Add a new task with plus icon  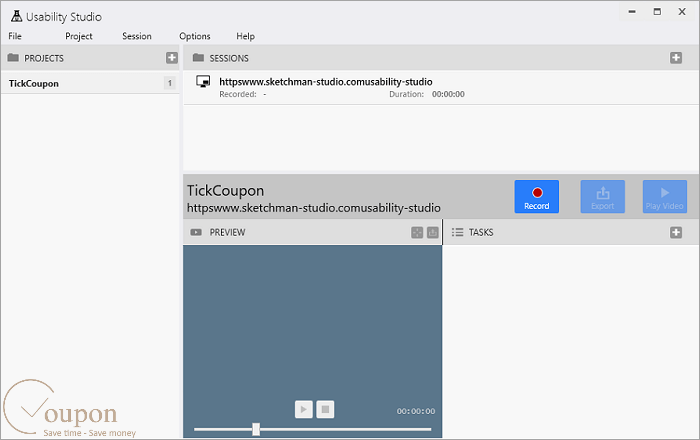point(676,232)
